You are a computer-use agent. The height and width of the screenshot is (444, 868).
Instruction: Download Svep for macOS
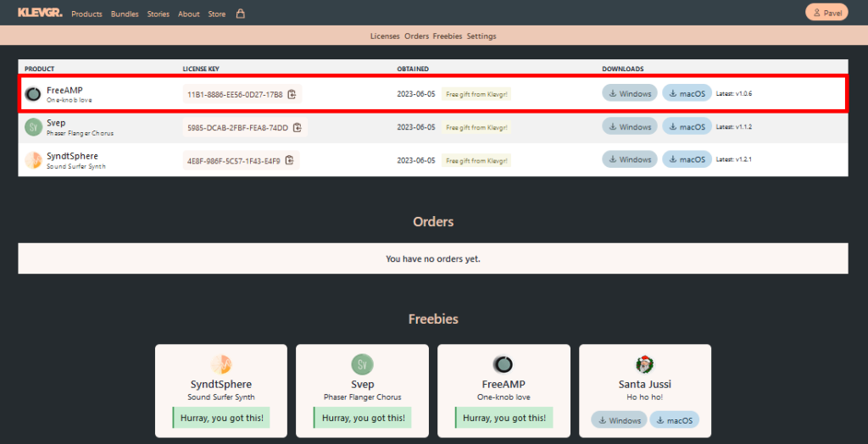(687, 127)
